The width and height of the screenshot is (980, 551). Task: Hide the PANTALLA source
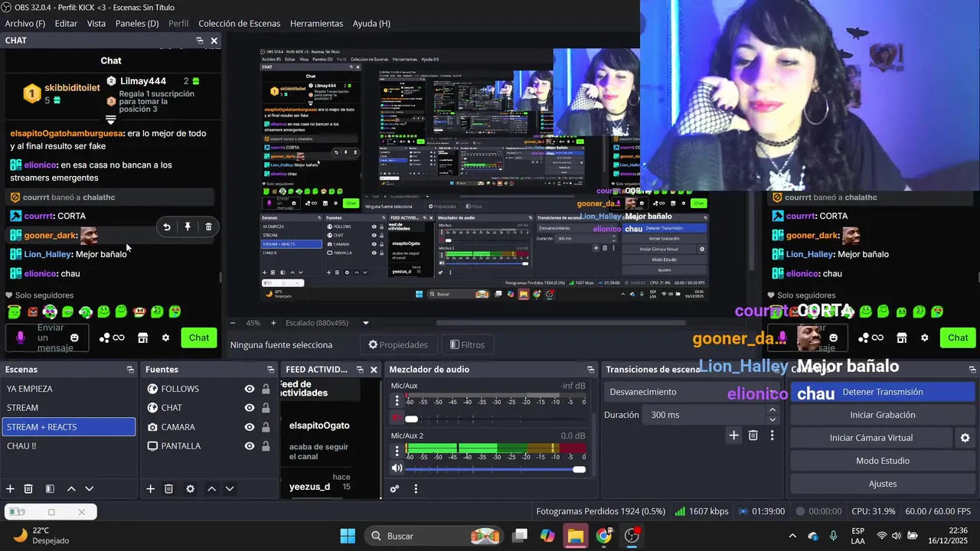coord(249,446)
